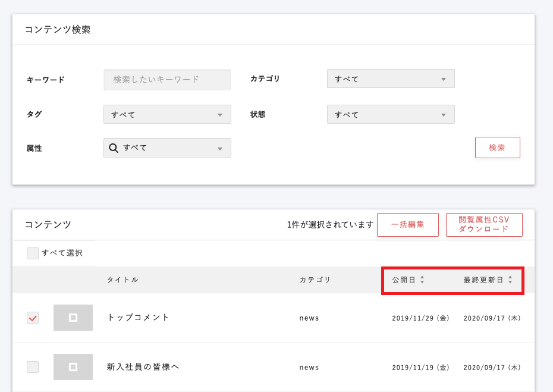This screenshot has height=392, width=553.
Task: Click the タイトル column header
Action: click(x=122, y=280)
